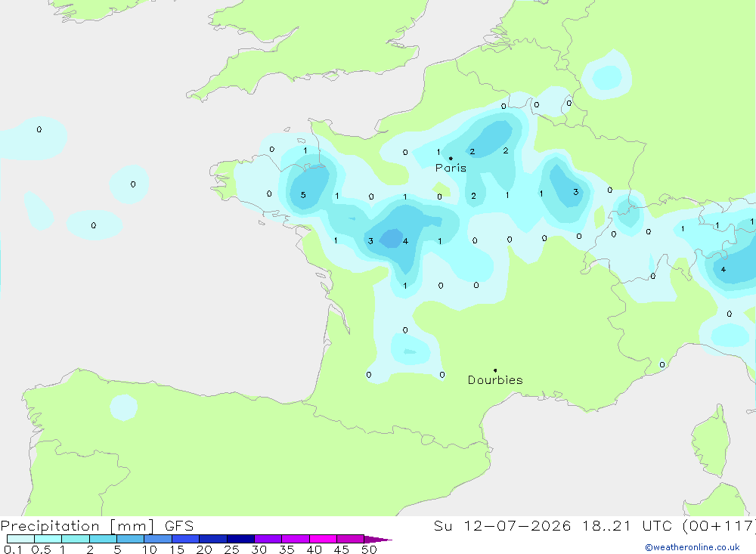Click the '5' precipitation value over Brittany

tap(303, 195)
